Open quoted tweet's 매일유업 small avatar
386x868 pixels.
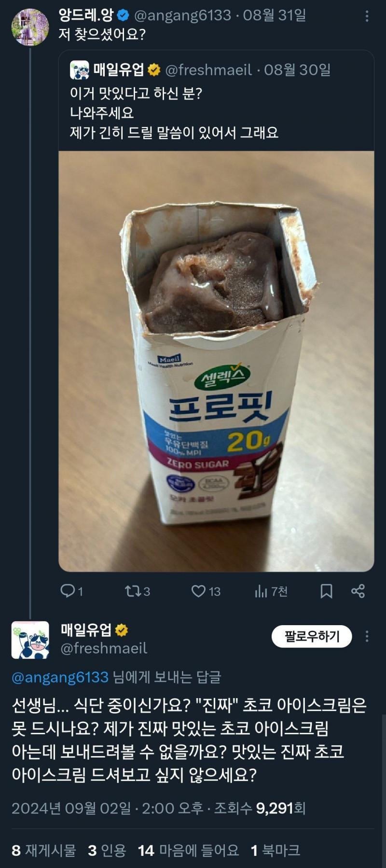tap(80, 70)
